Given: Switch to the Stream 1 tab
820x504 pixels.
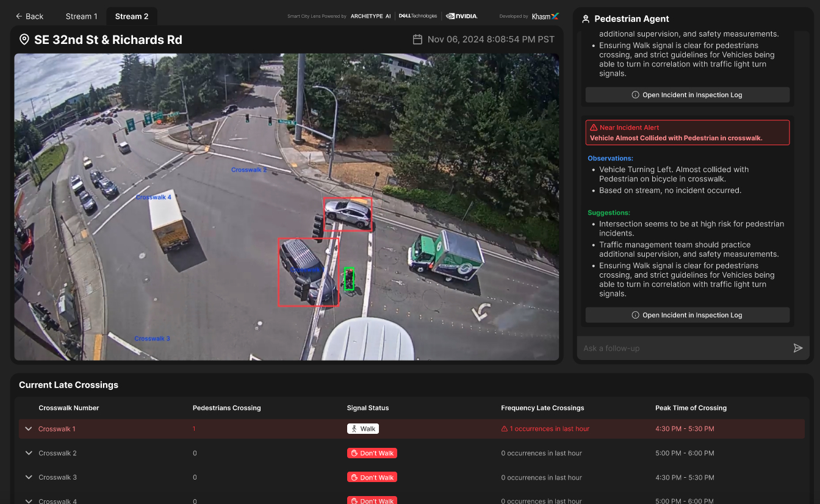Looking at the screenshot, I should [81, 16].
